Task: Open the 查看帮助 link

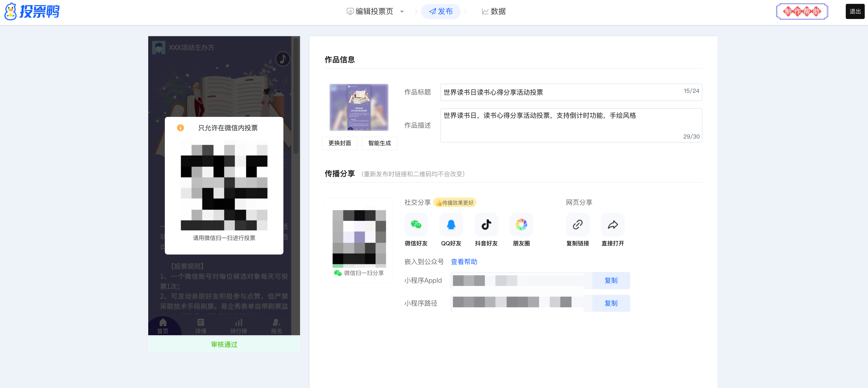Action: pyautogui.click(x=464, y=262)
